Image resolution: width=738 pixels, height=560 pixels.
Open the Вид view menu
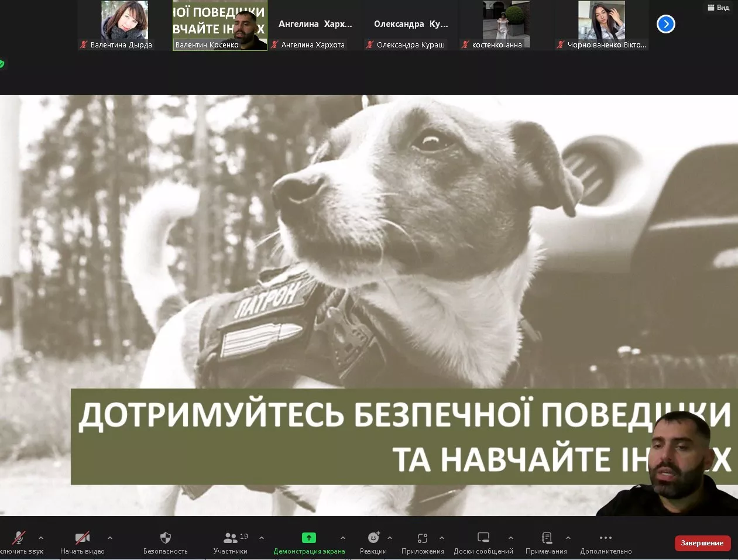click(x=719, y=8)
